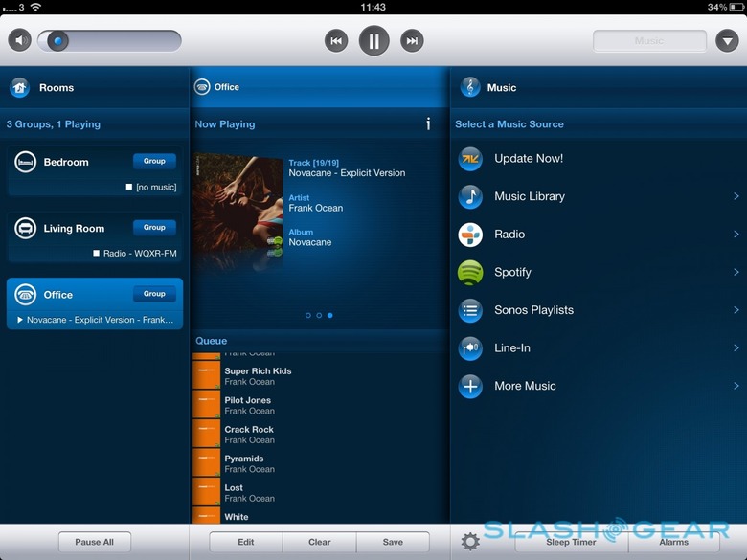Play Crack Rock from queue

pos(320,435)
